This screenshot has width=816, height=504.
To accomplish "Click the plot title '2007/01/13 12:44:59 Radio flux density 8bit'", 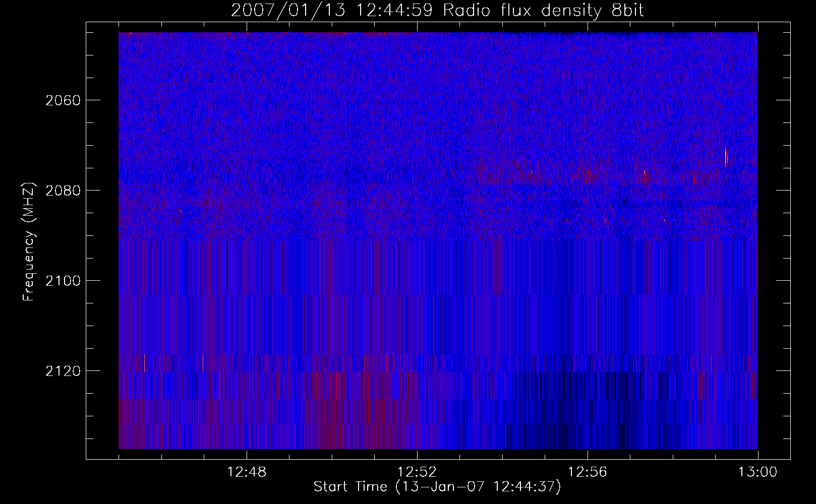I will click(x=437, y=10).
